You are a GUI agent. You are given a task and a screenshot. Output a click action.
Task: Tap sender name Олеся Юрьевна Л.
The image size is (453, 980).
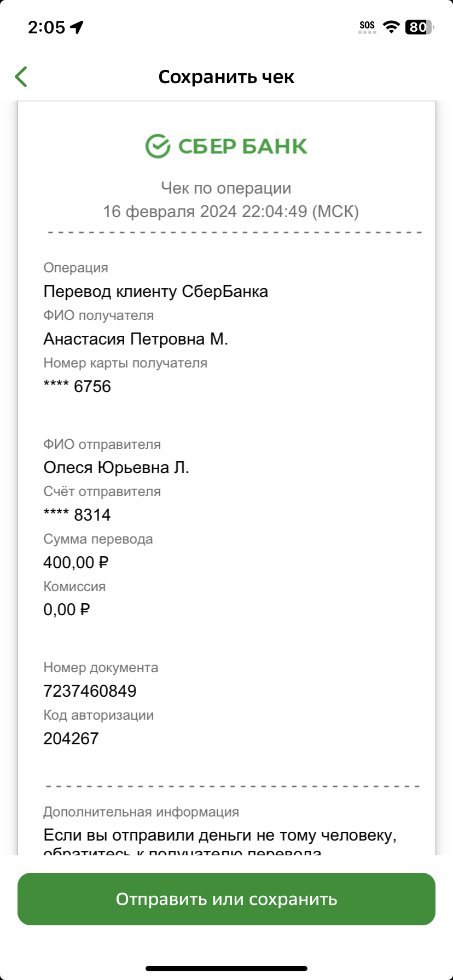click(x=117, y=468)
